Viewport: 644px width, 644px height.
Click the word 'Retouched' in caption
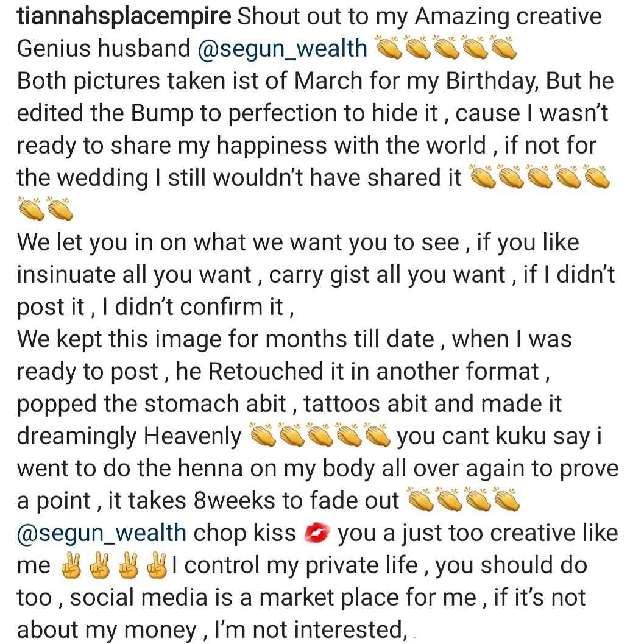(x=265, y=371)
